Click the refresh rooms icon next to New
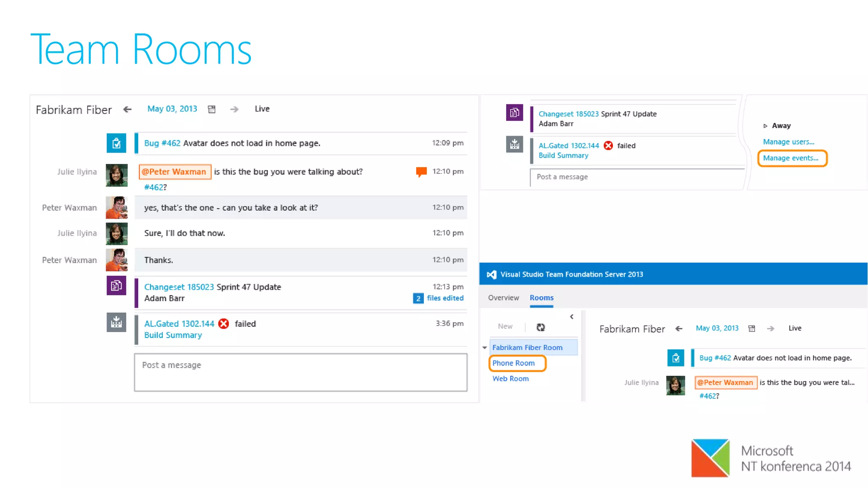 540,327
